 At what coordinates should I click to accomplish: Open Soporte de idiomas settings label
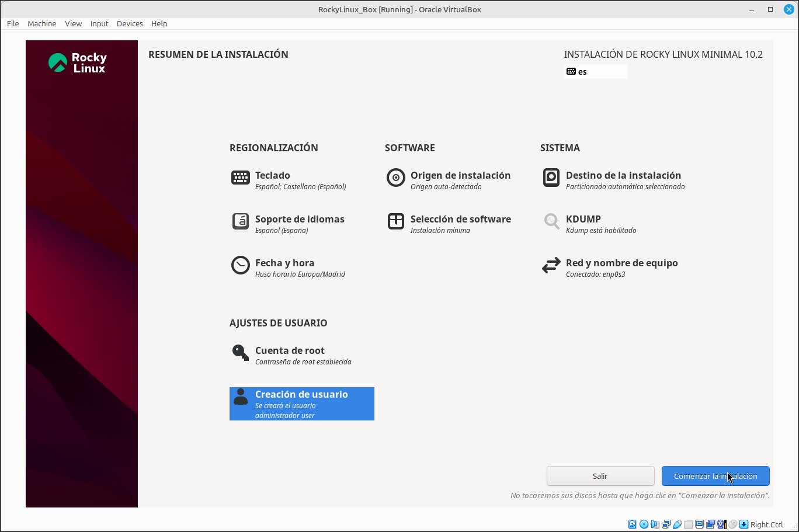coord(300,219)
